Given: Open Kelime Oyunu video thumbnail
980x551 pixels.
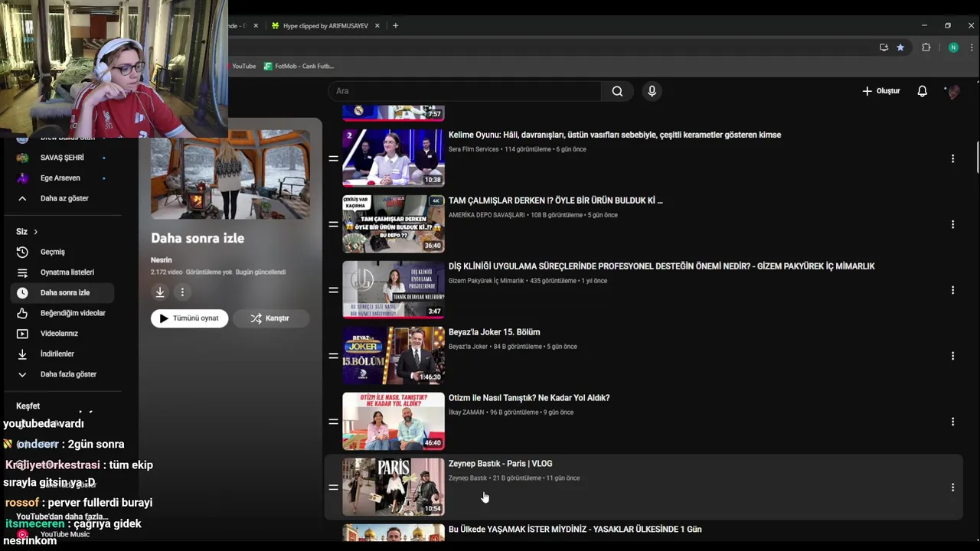Looking at the screenshot, I should (x=394, y=158).
